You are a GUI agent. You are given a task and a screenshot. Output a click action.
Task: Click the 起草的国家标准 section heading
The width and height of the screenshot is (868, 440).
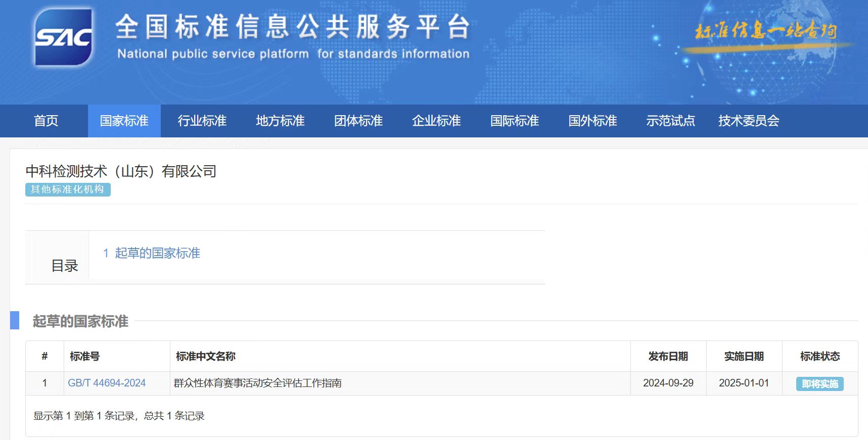tap(80, 321)
